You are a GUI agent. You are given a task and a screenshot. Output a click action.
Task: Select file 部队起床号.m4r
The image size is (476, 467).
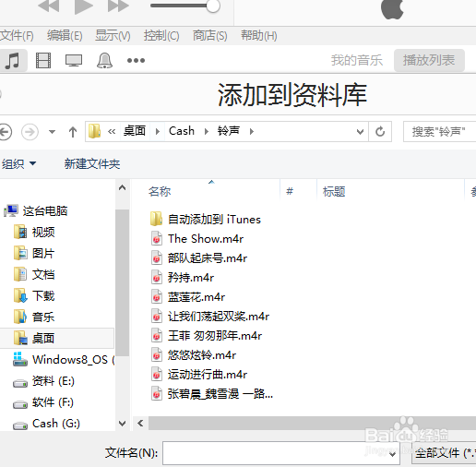tap(199, 258)
